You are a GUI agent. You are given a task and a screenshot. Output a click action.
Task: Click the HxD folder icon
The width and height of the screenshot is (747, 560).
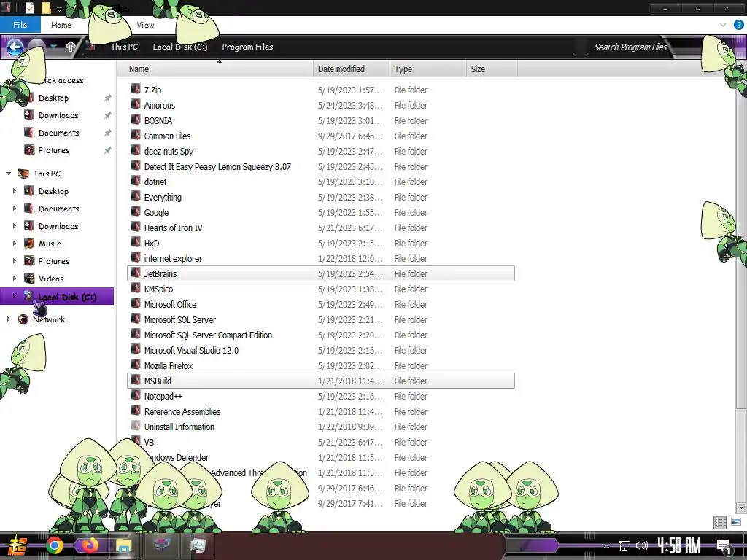[135, 242]
